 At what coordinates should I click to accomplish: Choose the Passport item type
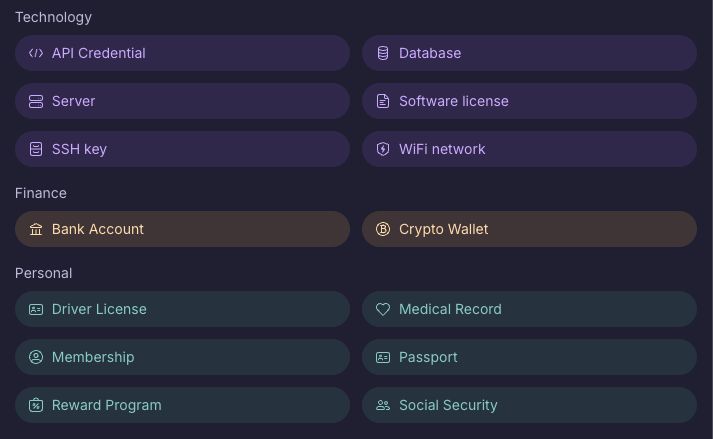click(529, 357)
